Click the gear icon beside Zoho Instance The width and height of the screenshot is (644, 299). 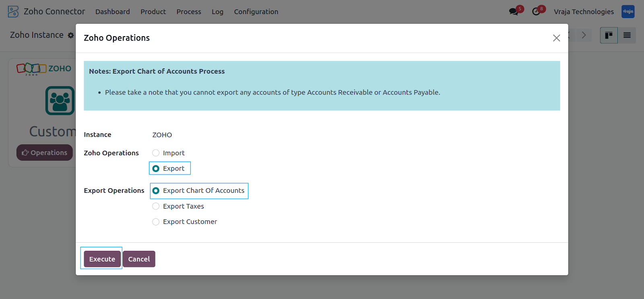(x=71, y=35)
